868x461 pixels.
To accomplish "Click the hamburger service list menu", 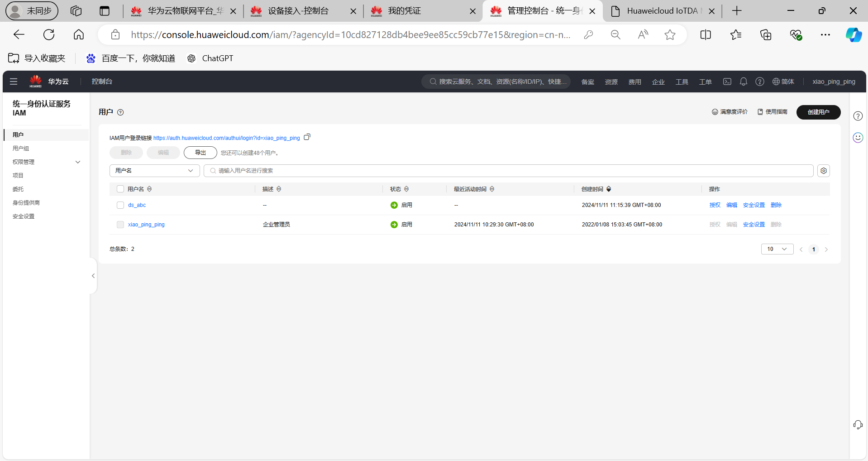I will (x=14, y=82).
